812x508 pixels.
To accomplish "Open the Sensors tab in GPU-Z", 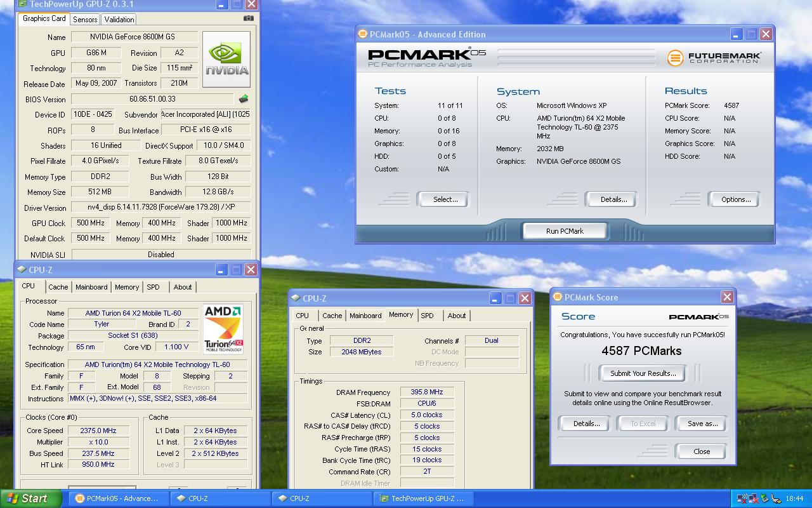I will [85, 20].
